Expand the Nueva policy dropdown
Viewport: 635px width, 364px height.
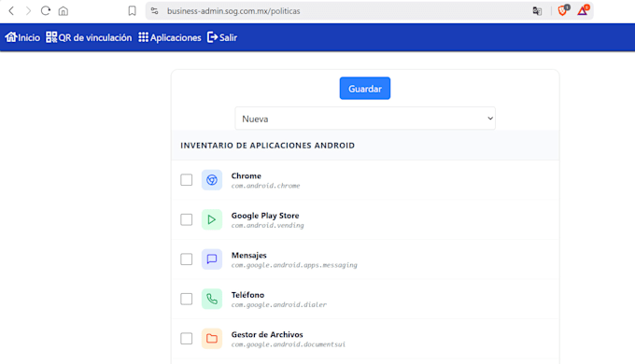(x=365, y=119)
